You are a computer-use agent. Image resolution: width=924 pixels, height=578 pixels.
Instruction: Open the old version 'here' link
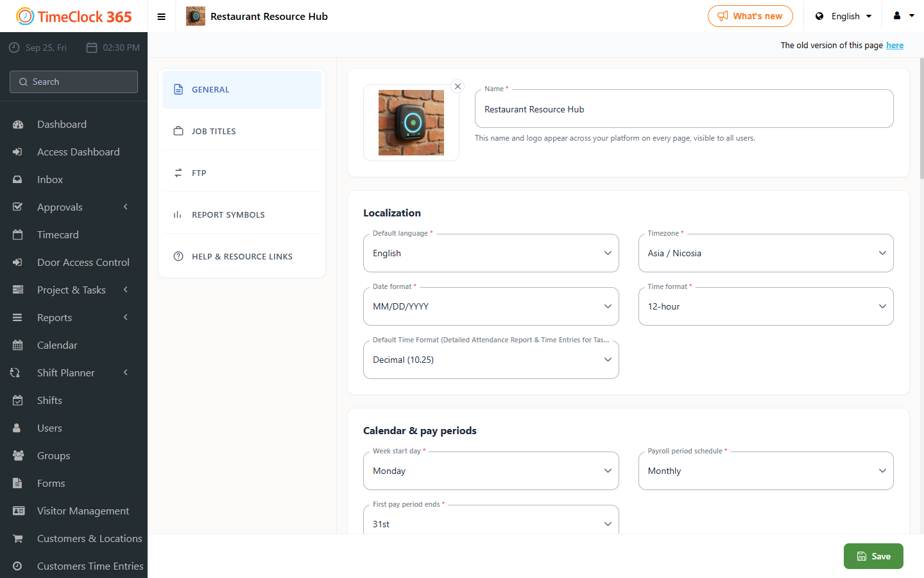(895, 46)
